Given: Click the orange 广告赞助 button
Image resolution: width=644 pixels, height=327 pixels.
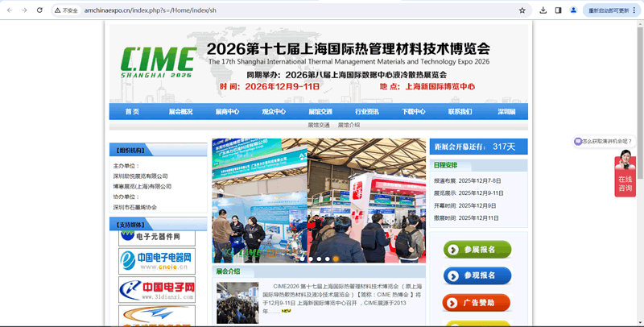Looking at the screenshot, I should point(477,303).
